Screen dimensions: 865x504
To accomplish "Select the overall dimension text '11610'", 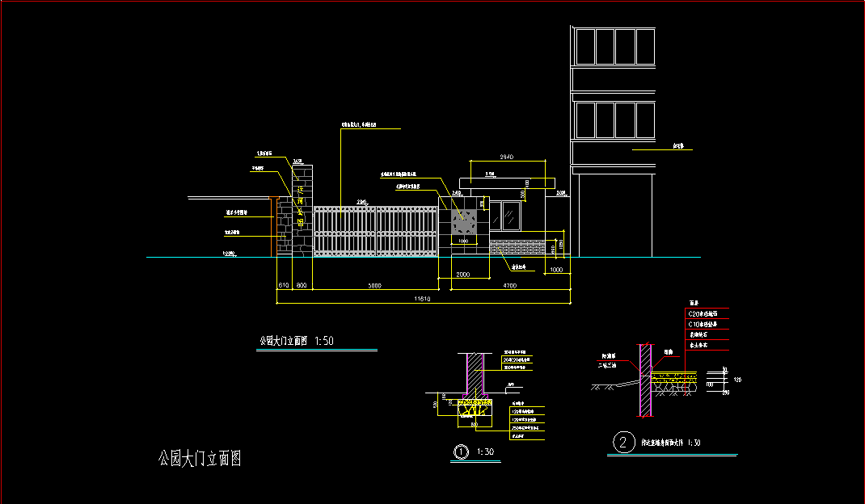I will pos(423,299).
